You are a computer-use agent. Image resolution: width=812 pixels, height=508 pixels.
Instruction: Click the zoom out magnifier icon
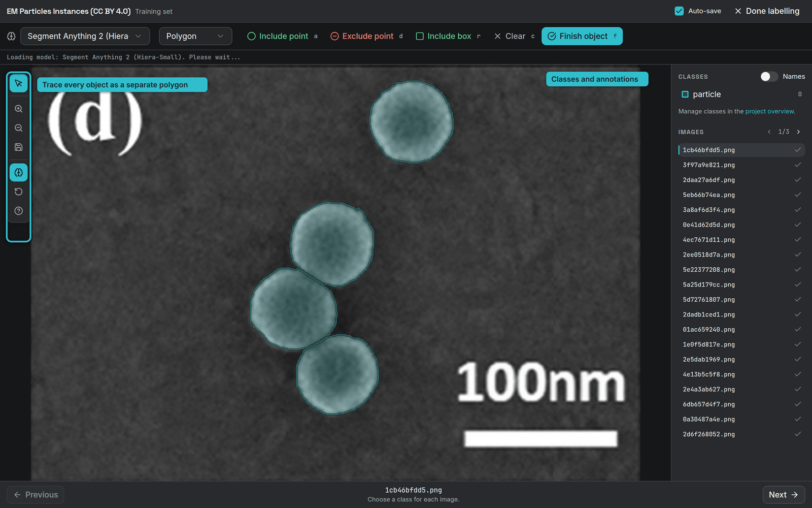tap(19, 128)
